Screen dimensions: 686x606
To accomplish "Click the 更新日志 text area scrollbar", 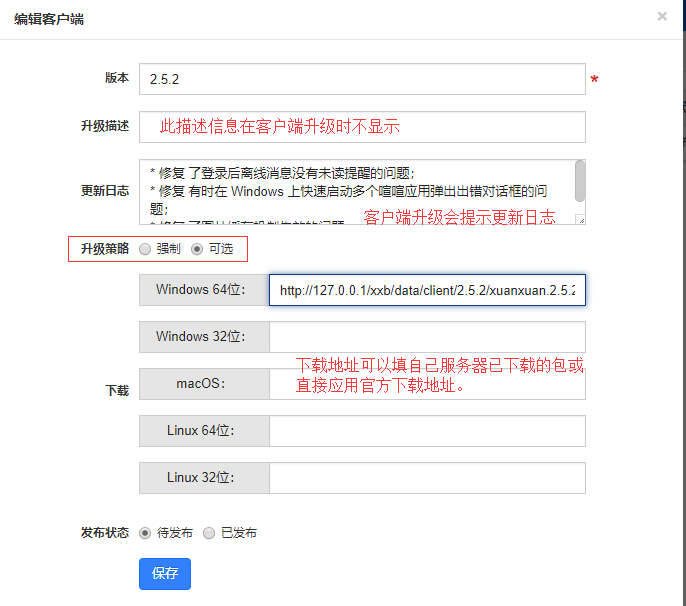I will click(580, 182).
